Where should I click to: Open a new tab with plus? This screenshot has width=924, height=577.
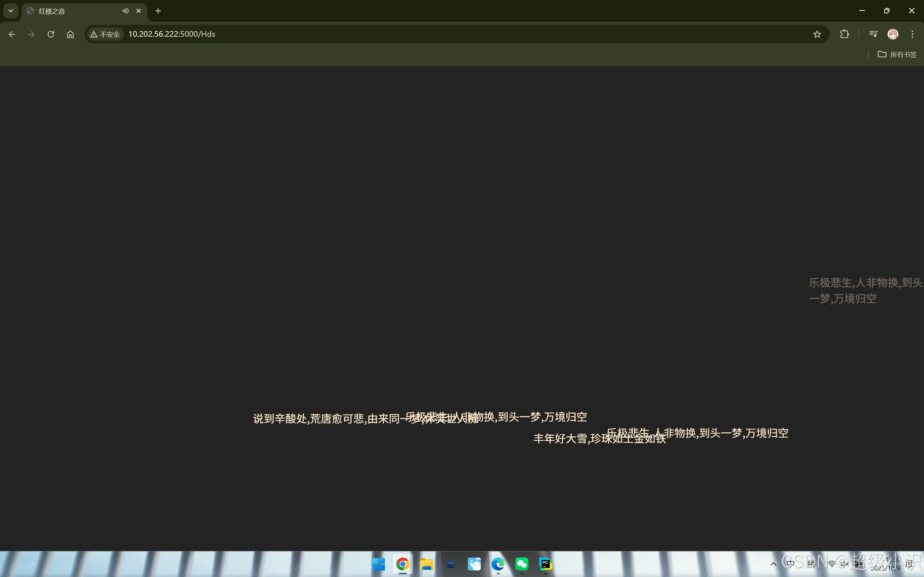[x=158, y=11]
